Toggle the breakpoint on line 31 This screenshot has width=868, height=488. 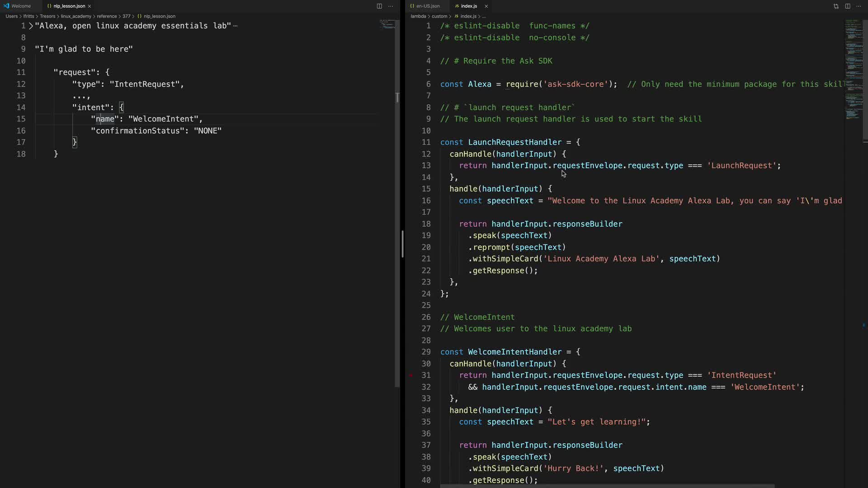click(411, 375)
